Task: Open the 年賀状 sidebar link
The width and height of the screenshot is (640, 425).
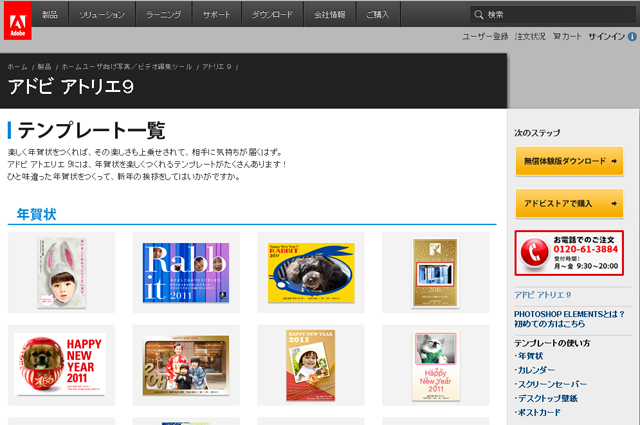Action: click(x=530, y=356)
